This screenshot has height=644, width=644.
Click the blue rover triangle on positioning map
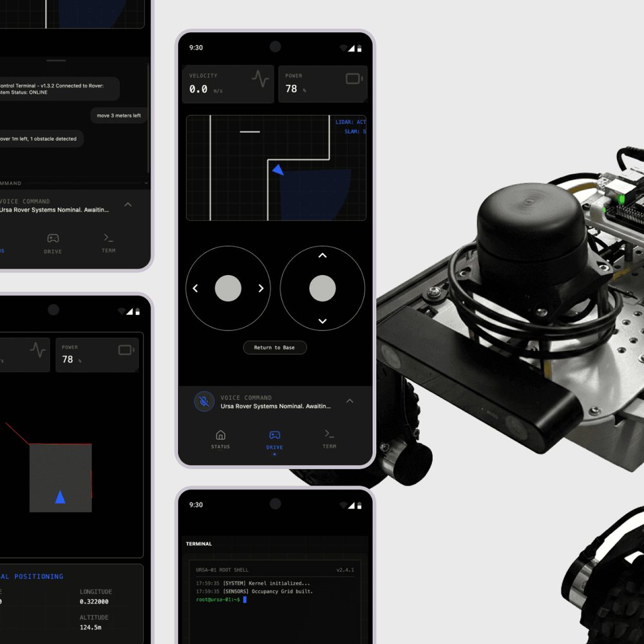[x=61, y=497]
